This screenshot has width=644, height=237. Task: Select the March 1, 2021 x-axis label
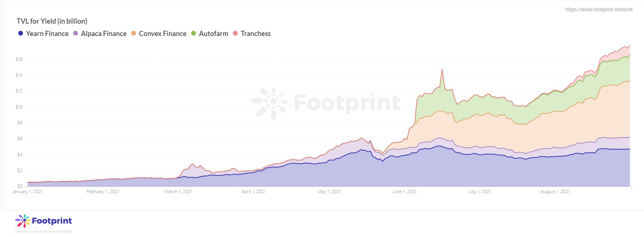[x=178, y=192]
